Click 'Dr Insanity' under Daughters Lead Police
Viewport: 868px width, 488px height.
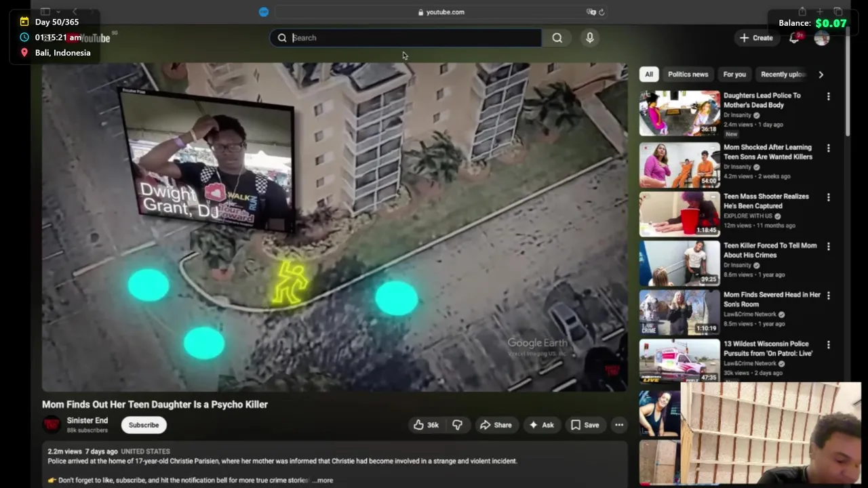738,115
